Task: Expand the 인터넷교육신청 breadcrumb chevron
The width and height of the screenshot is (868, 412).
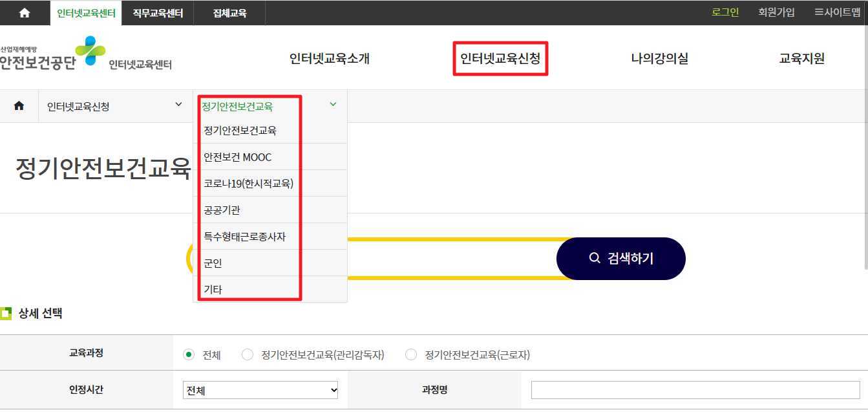Action: 178,104
